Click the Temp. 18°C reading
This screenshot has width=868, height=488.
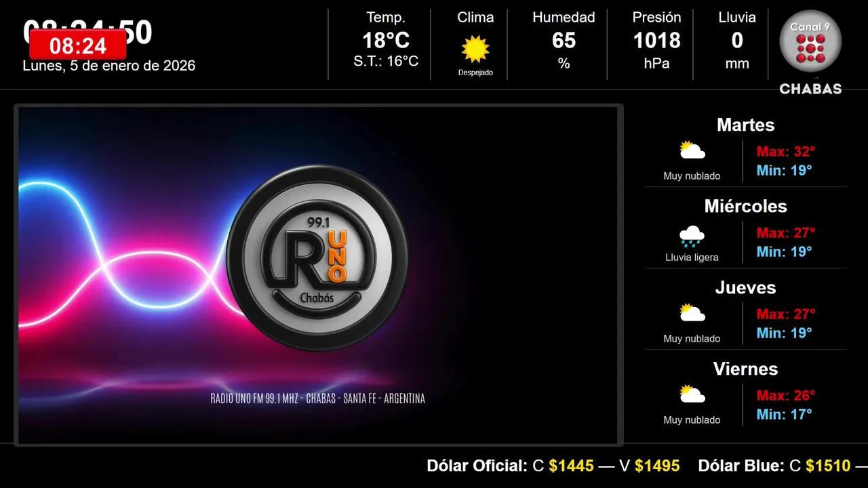(x=386, y=41)
